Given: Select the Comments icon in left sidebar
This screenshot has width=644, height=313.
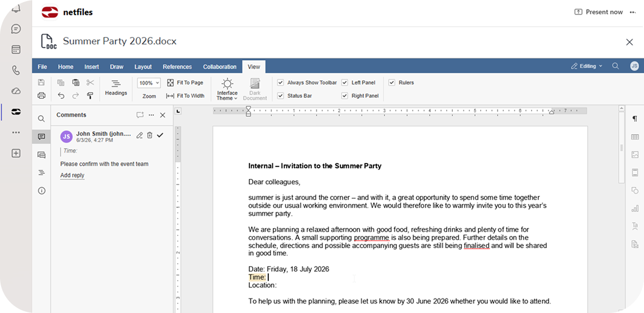Looking at the screenshot, I should (x=41, y=137).
